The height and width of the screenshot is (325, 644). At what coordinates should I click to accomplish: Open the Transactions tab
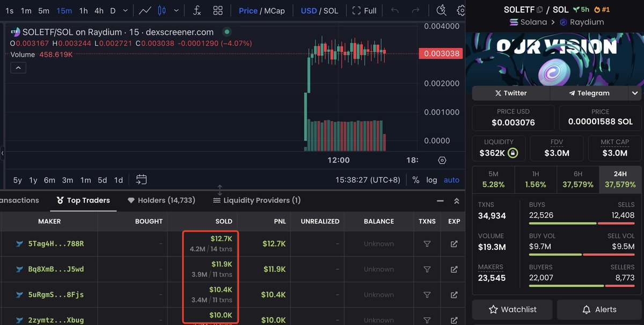[x=20, y=200]
